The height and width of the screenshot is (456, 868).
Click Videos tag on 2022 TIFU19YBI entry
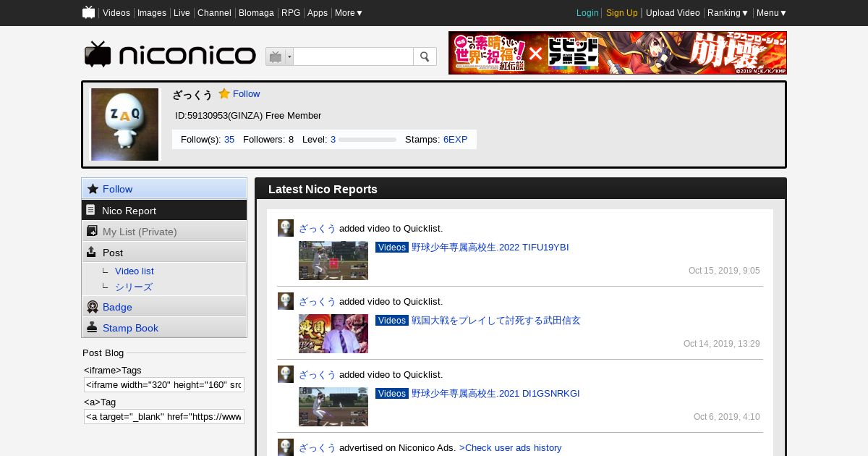(392, 247)
